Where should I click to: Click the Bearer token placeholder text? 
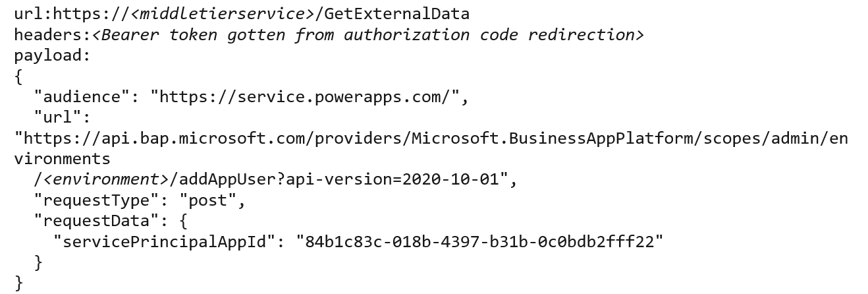[368, 35]
